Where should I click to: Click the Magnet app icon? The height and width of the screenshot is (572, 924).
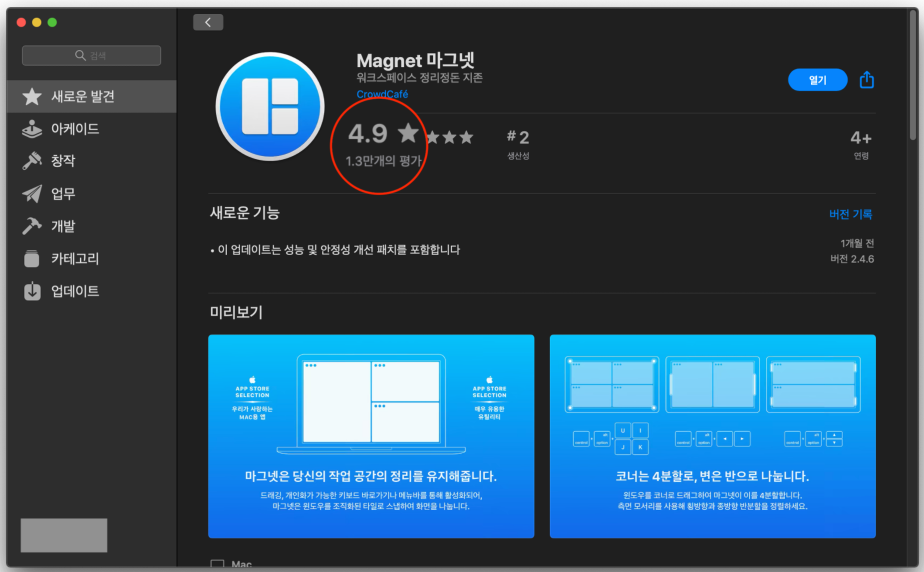coord(270,107)
